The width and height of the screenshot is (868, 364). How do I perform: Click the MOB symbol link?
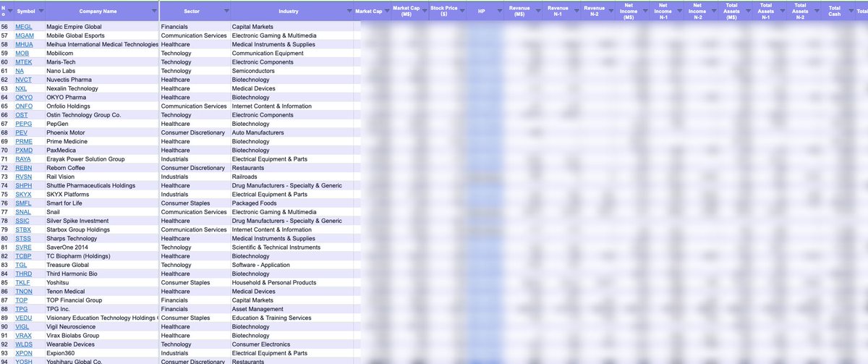coord(22,53)
